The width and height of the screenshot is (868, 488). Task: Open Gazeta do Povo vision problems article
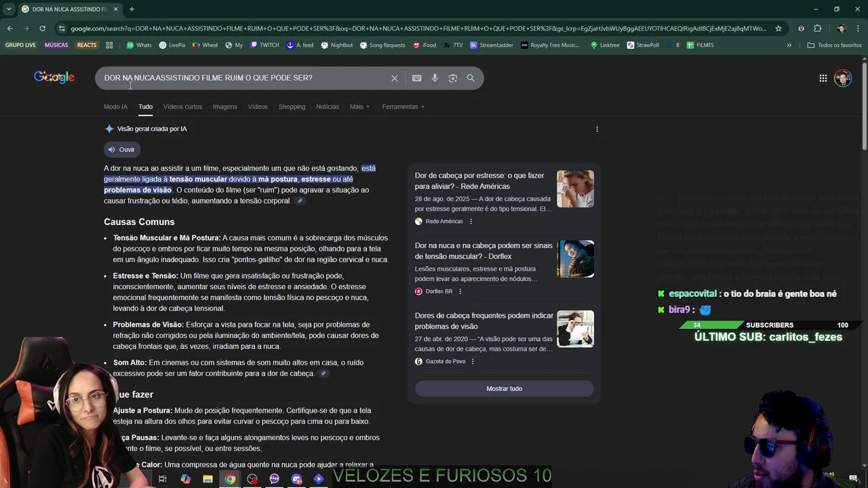pos(484,321)
